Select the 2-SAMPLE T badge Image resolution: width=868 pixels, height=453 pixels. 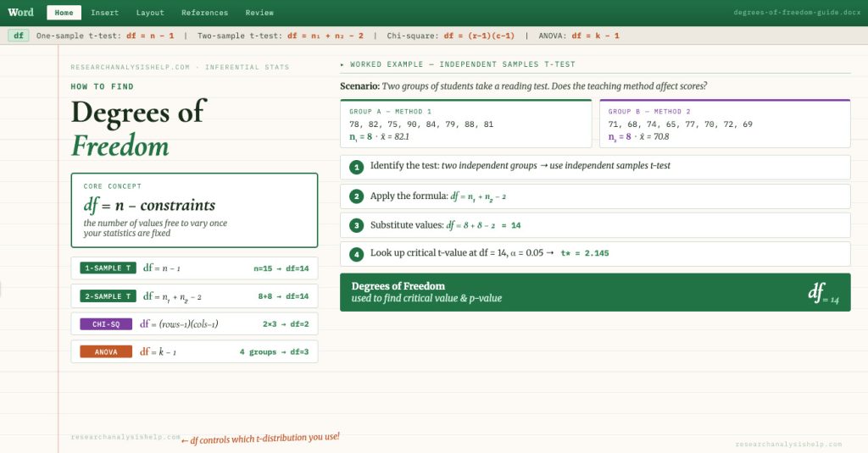click(108, 296)
